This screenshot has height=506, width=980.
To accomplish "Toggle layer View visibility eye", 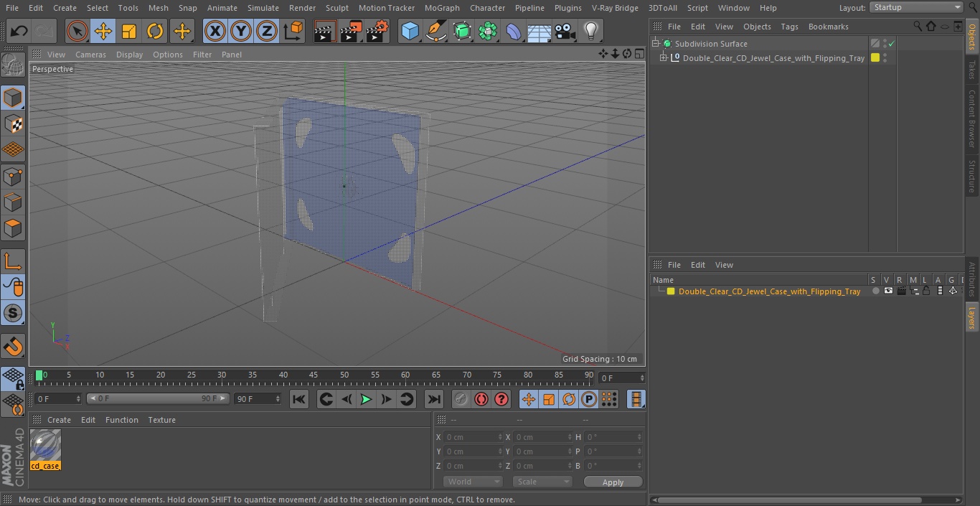I will point(888,291).
